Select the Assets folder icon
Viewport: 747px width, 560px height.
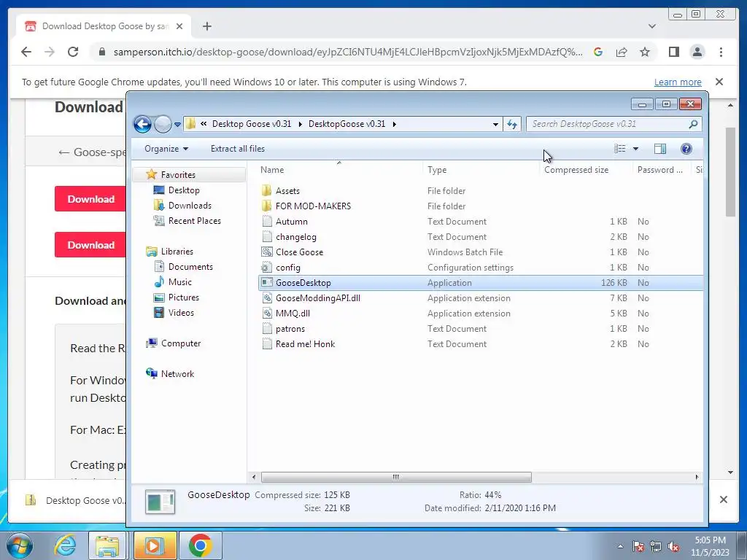[x=267, y=191]
